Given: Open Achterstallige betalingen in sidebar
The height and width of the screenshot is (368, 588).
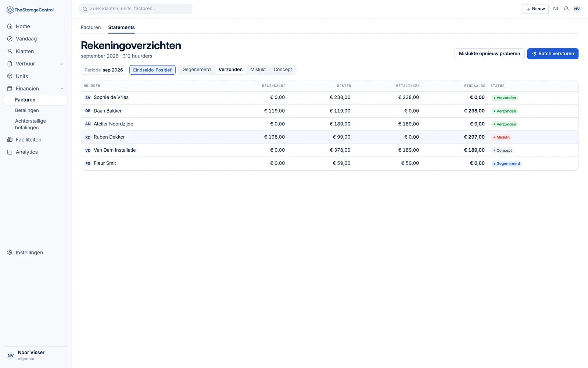Looking at the screenshot, I should [x=31, y=124].
